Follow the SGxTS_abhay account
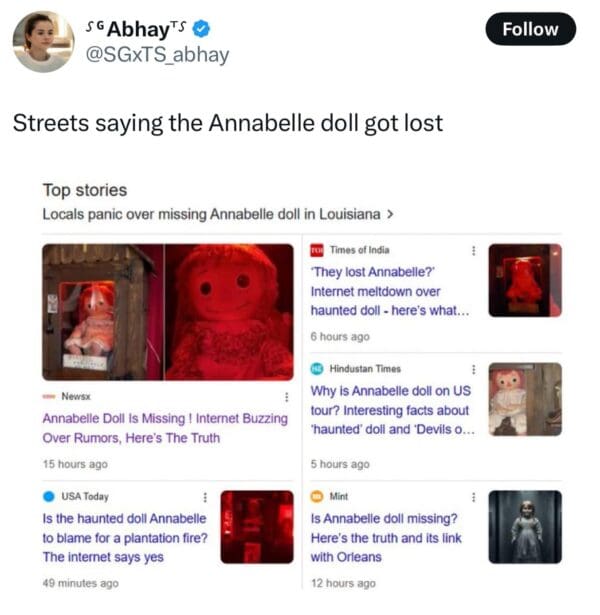Screen dimensions: 600x615 (531, 29)
